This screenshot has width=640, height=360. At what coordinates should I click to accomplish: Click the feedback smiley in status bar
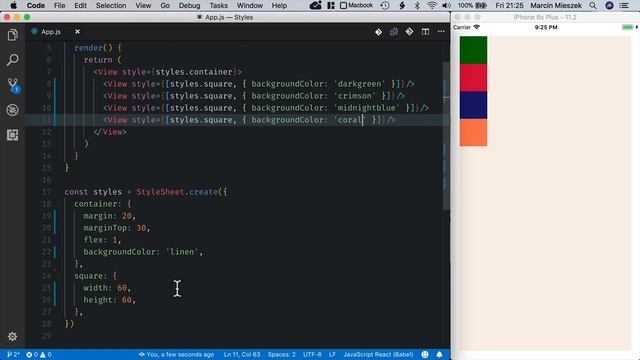pyautogui.click(x=425, y=354)
